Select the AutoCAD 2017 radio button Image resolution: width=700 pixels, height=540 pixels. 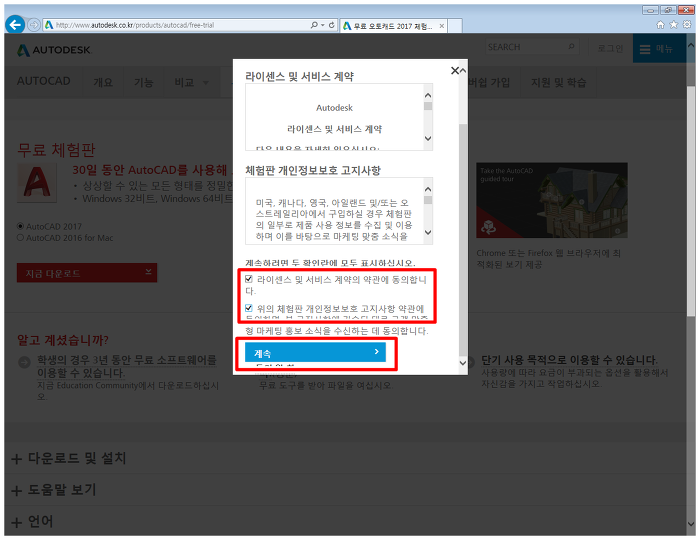(x=20, y=226)
